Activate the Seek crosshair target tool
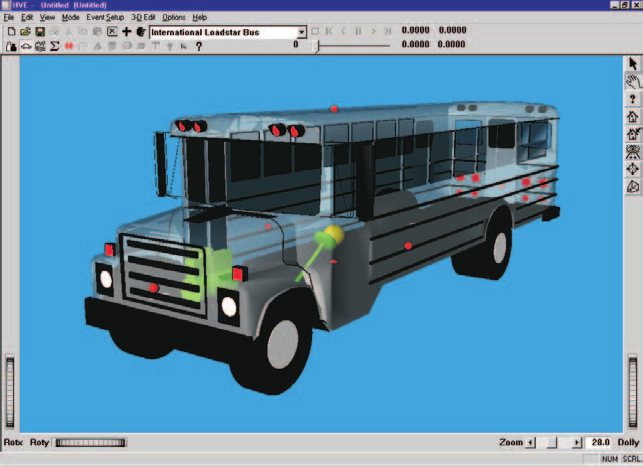This screenshot has height=467, width=643. 633,169
